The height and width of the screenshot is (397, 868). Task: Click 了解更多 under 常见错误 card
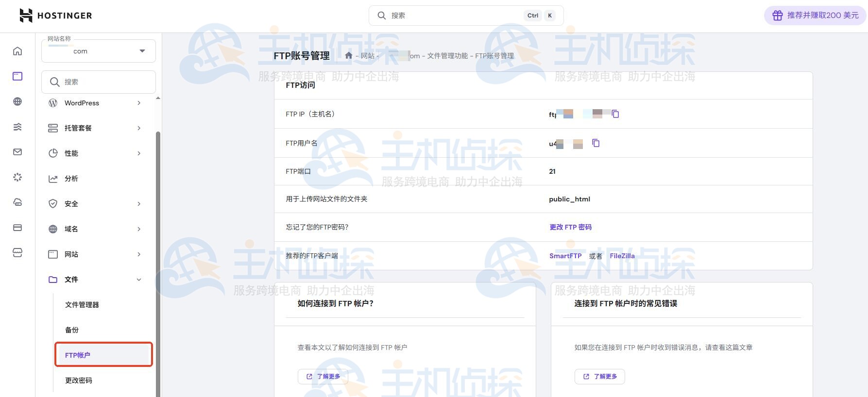[x=600, y=377]
